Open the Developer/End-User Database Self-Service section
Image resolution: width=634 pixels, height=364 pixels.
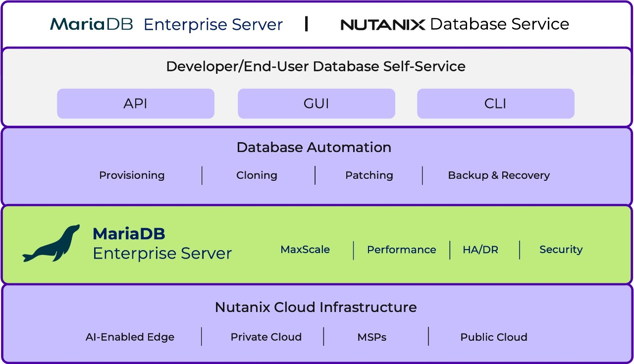pos(316,66)
